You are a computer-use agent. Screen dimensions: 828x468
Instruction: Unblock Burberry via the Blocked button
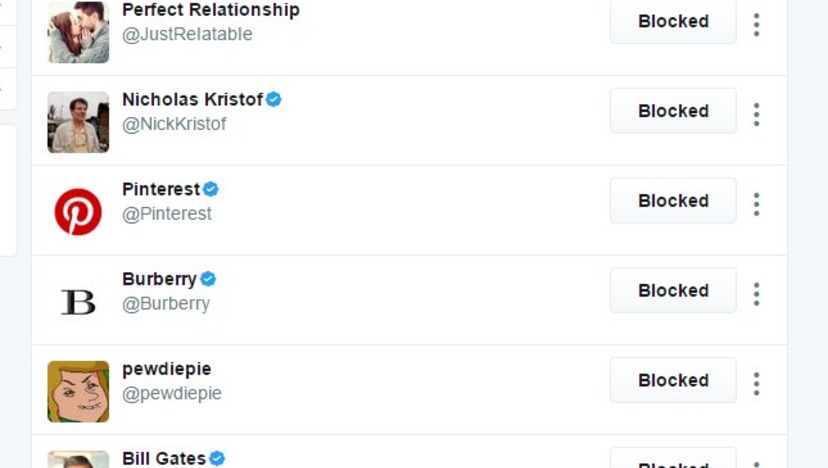point(673,291)
